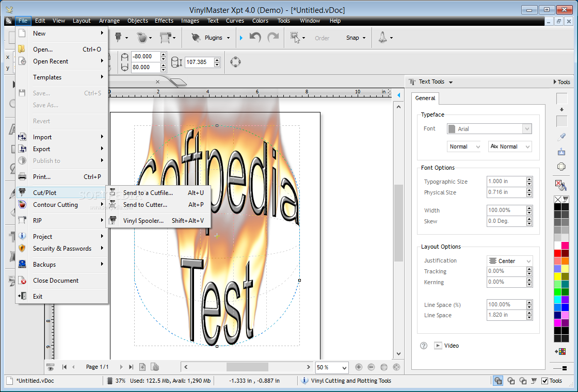Increase Typographic Size with its stepper
This screenshot has width=578, height=392.
pyautogui.click(x=529, y=179)
